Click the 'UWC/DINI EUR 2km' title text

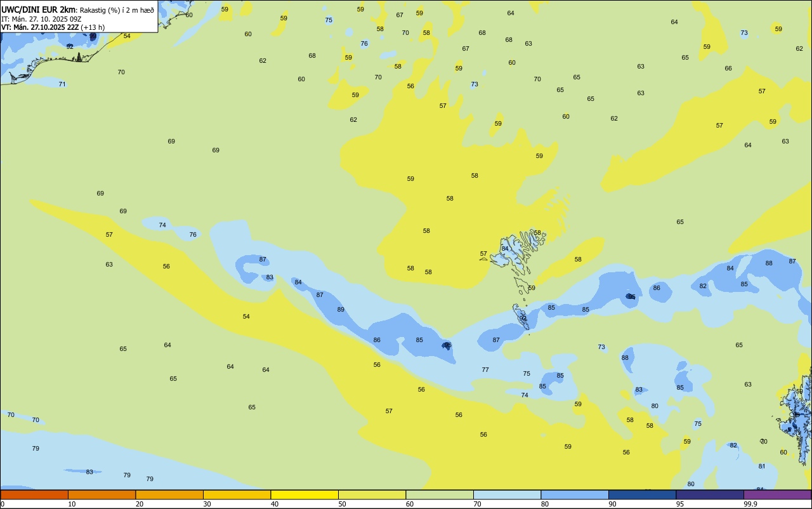38,10
